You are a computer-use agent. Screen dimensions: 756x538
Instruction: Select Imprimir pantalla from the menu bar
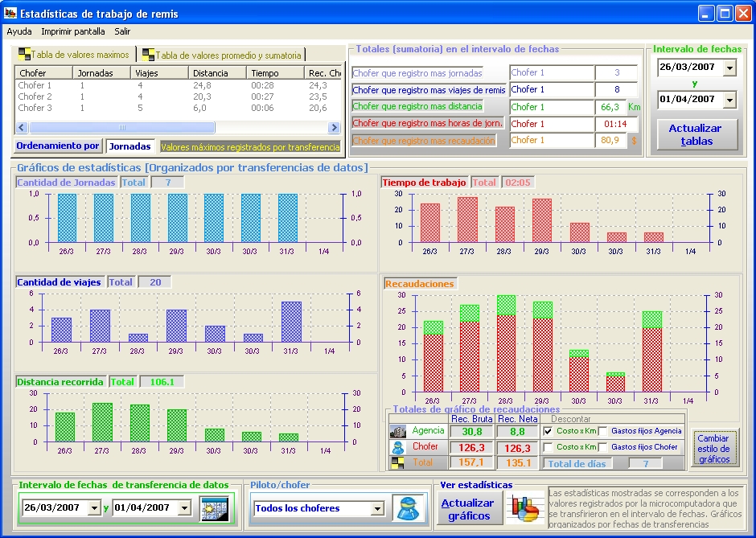click(73, 31)
